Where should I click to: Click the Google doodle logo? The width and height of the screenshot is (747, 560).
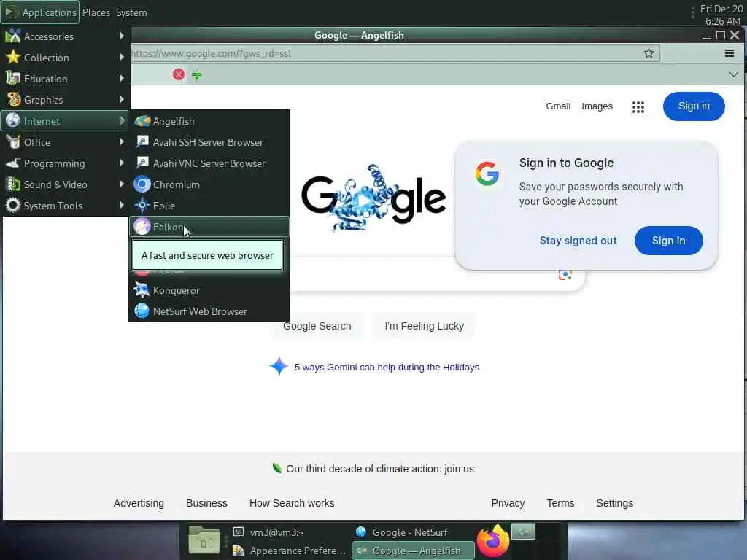coord(374,197)
